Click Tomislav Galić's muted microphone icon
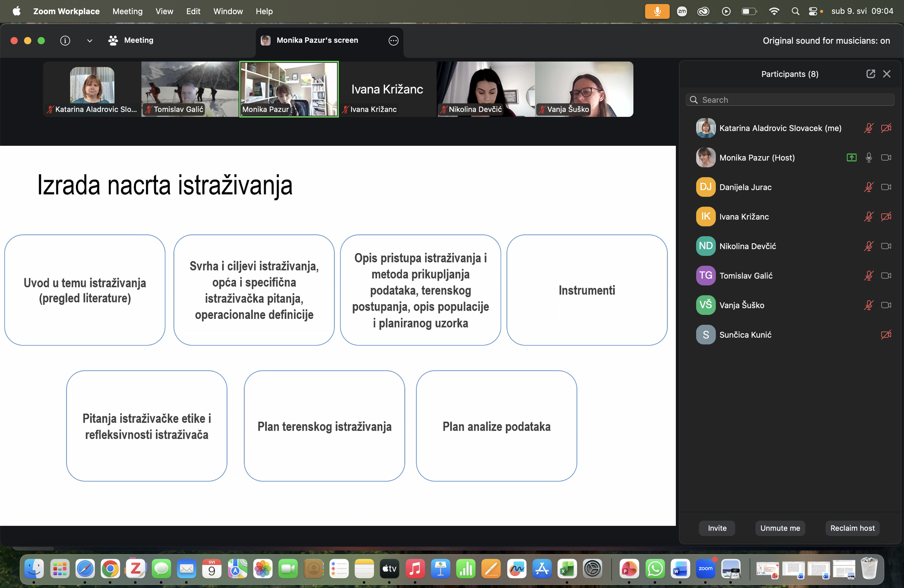Screen dimensions: 904x588 point(869,276)
